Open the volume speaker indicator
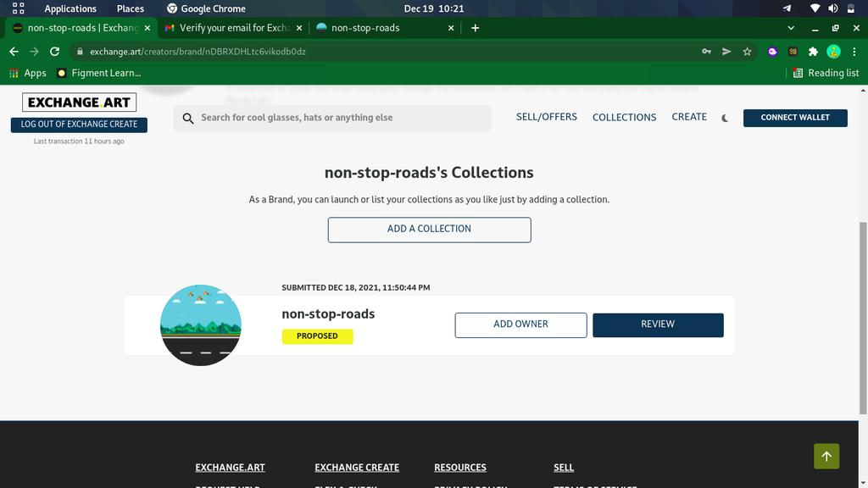Screen dimensions: 868x488 tap(833, 8)
